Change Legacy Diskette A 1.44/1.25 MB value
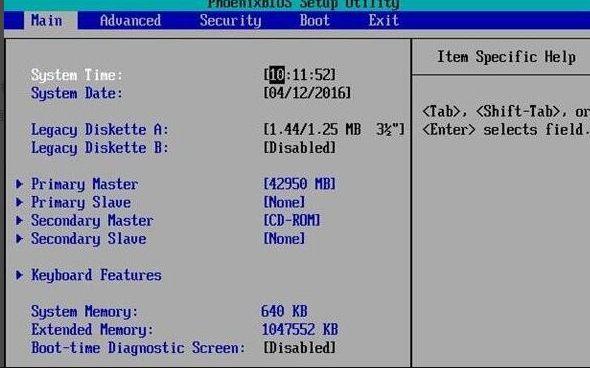Screen dimensions: 590x368 click(334, 129)
